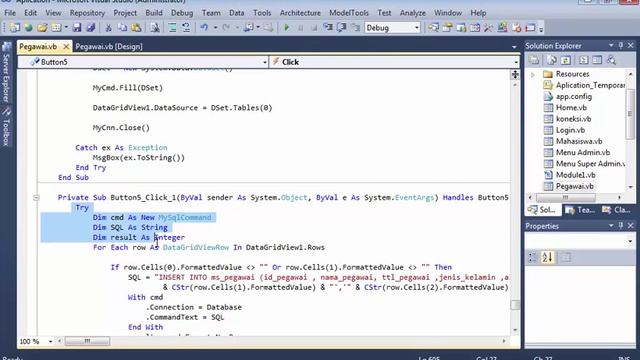
Task: Select Home.vb in Solution Explorer
Action: [571, 108]
